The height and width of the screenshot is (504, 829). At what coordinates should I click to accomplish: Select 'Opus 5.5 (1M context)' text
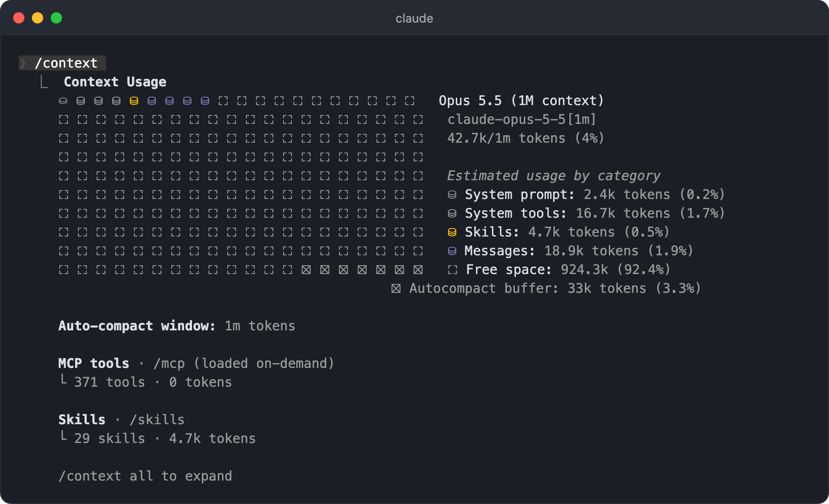521,100
